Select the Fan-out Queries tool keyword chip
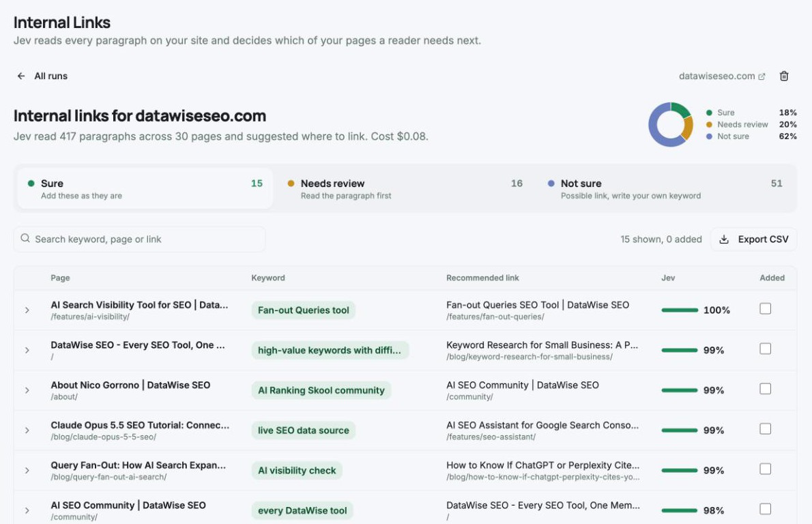This screenshot has width=812, height=524. (x=304, y=310)
